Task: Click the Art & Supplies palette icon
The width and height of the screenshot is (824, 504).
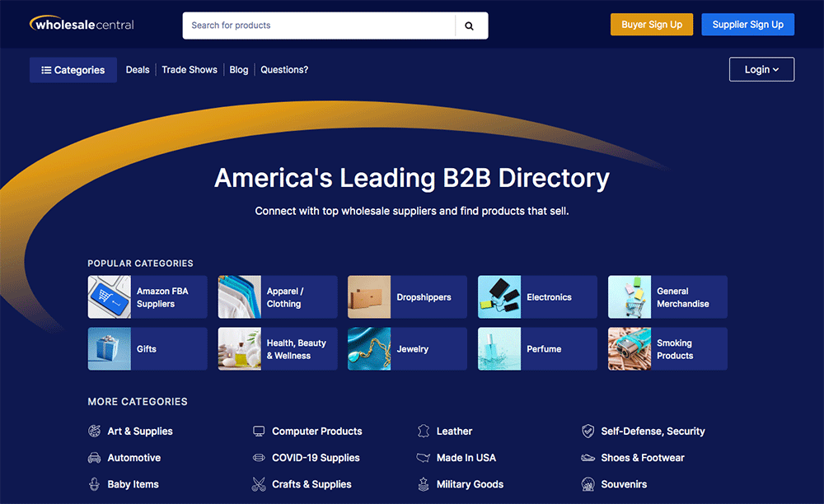Action: click(x=95, y=431)
